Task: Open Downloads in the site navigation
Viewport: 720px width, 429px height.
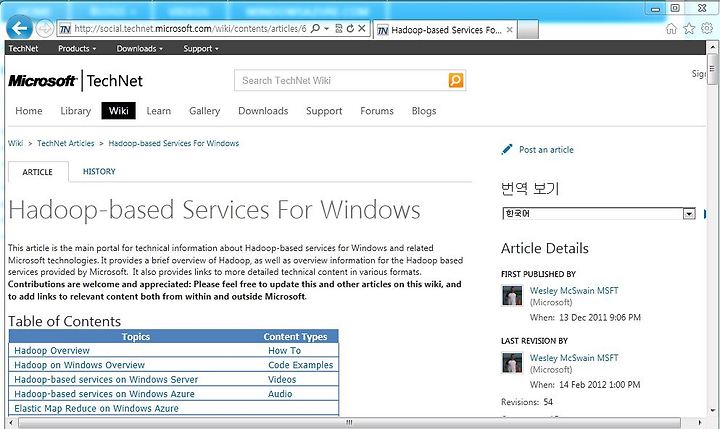Action: point(263,111)
